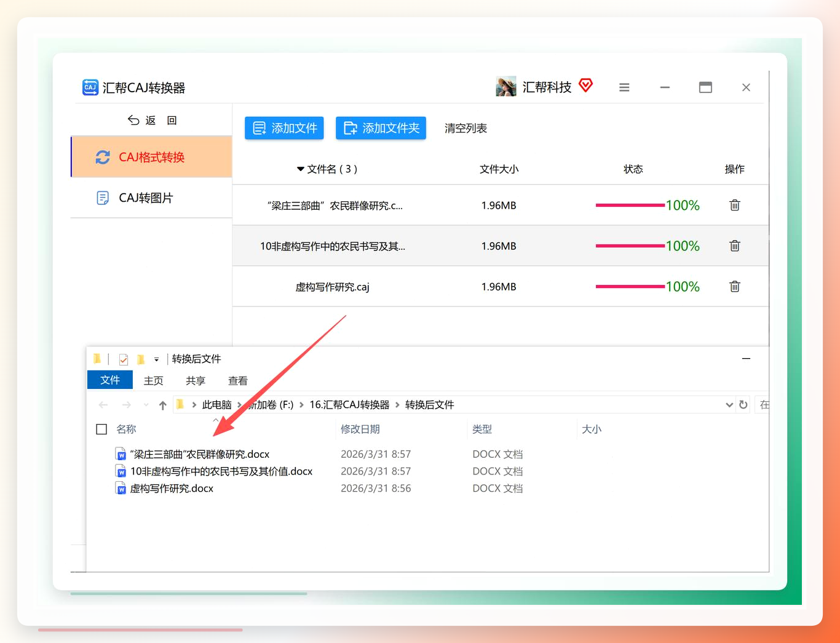The image size is (840, 643).
Task: Click the new folder quick access icon
Action: [x=141, y=359]
